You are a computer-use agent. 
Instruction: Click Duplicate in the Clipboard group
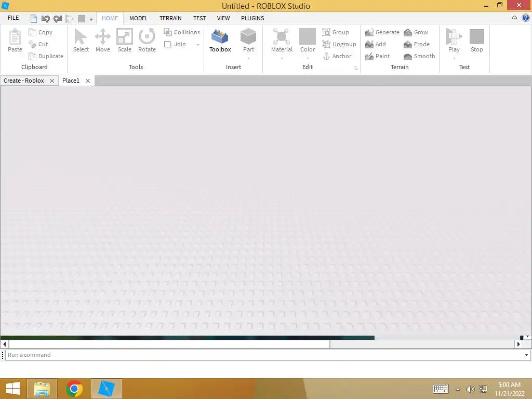coord(46,56)
